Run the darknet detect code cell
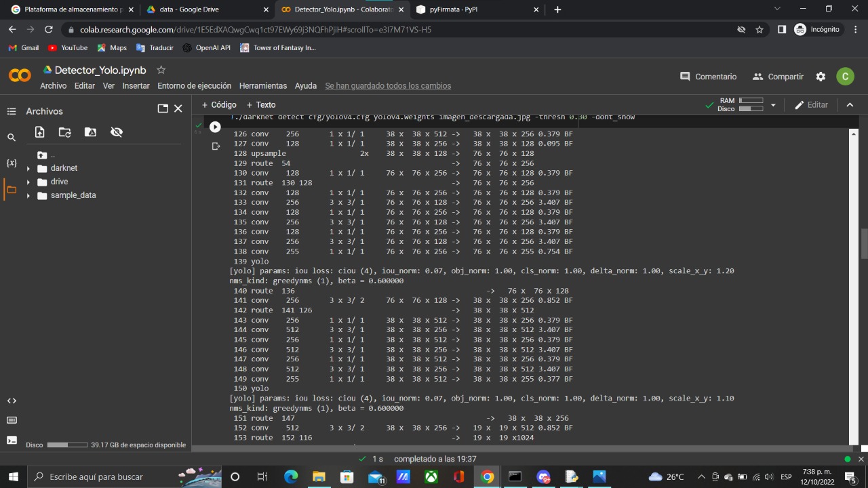The height and width of the screenshot is (488, 868). (x=215, y=127)
